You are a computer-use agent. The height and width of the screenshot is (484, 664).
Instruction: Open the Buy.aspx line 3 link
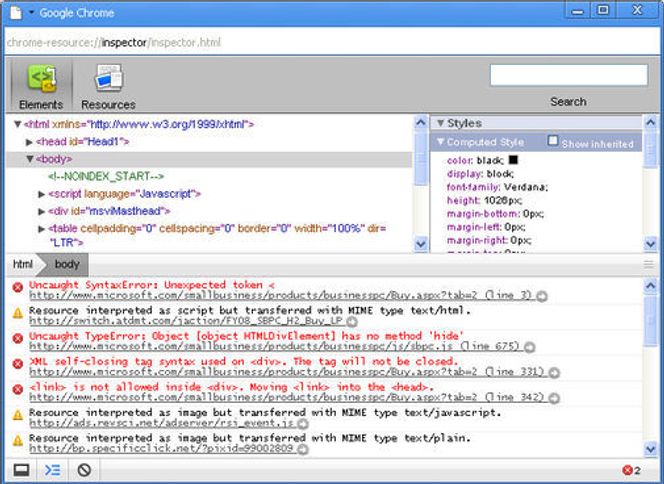coord(280,295)
